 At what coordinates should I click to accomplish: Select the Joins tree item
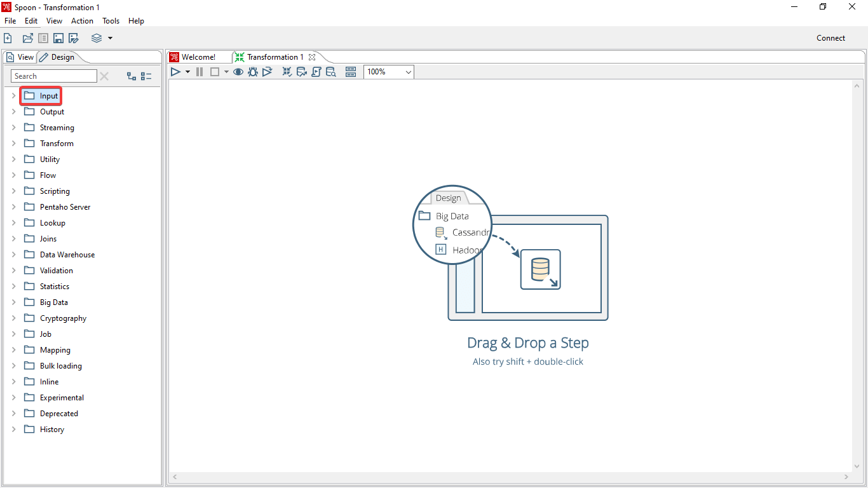[x=40, y=239]
